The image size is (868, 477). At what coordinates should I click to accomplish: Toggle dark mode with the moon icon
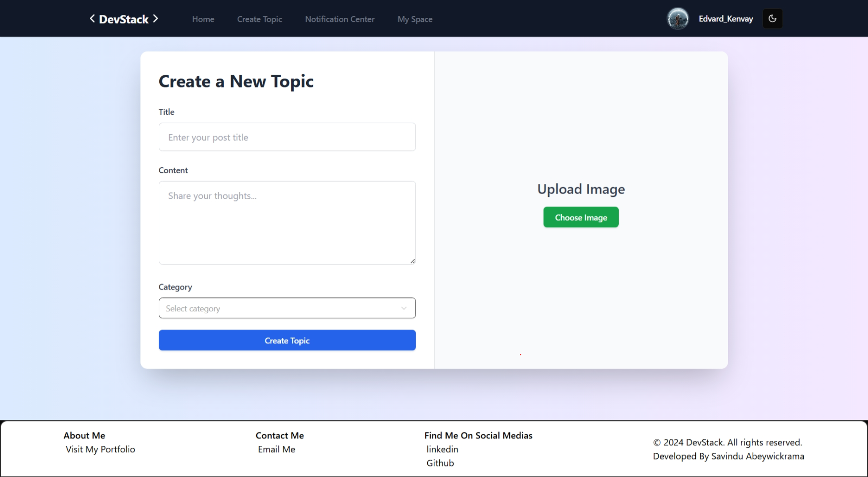(773, 18)
